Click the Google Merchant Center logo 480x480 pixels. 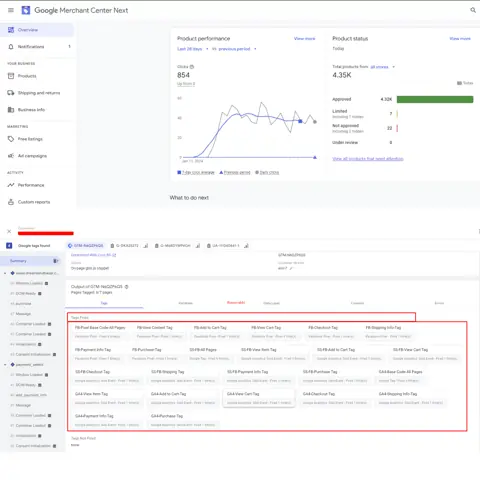26,10
